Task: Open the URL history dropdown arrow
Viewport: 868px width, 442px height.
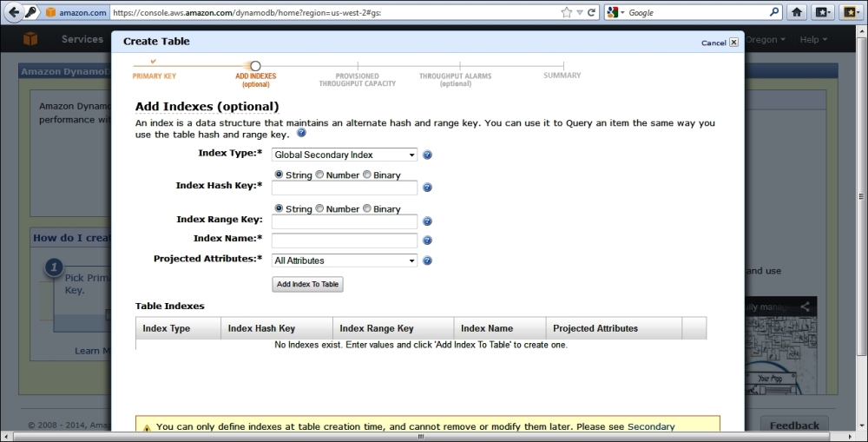Action: (x=580, y=12)
